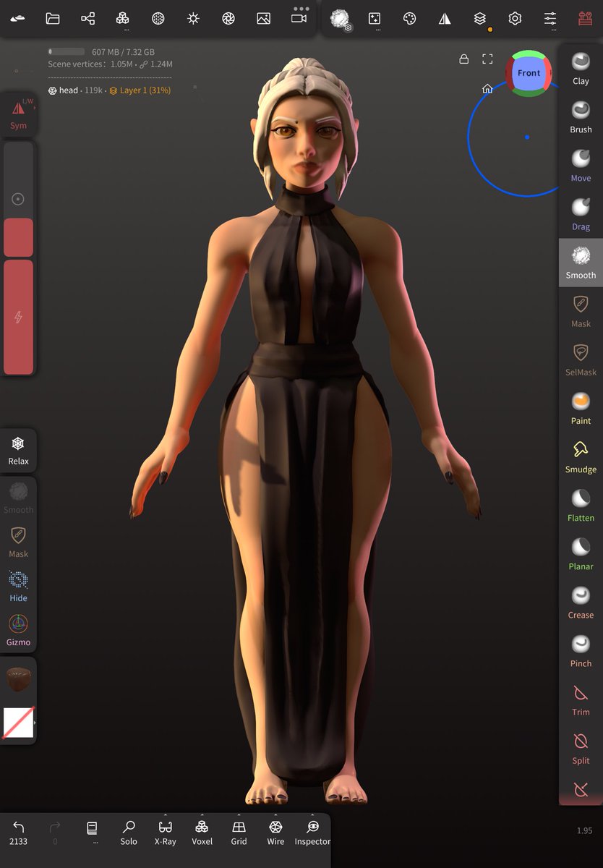This screenshot has height=868, width=603.
Task: Select the Pinch tool
Action: click(x=581, y=650)
